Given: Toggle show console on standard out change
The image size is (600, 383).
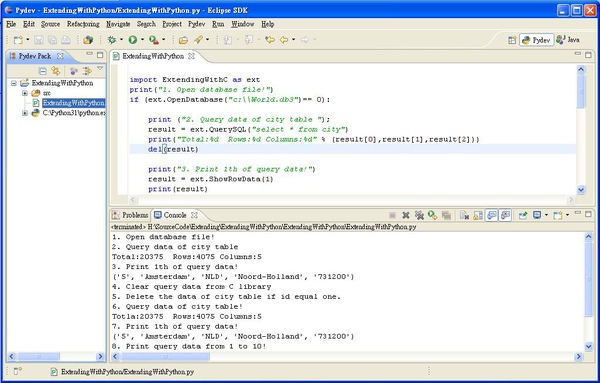Looking at the screenshot, I should pyautogui.click(x=492, y=215).
